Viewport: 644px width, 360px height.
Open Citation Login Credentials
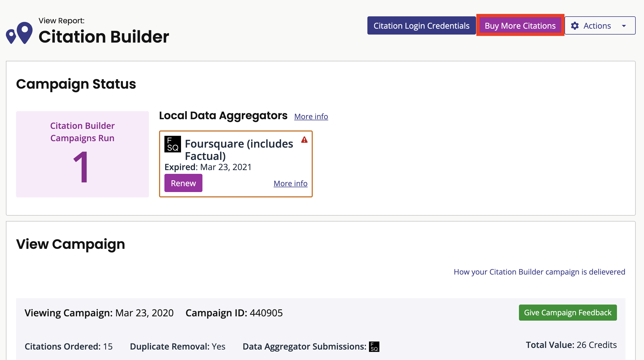[x=421, y=26]
